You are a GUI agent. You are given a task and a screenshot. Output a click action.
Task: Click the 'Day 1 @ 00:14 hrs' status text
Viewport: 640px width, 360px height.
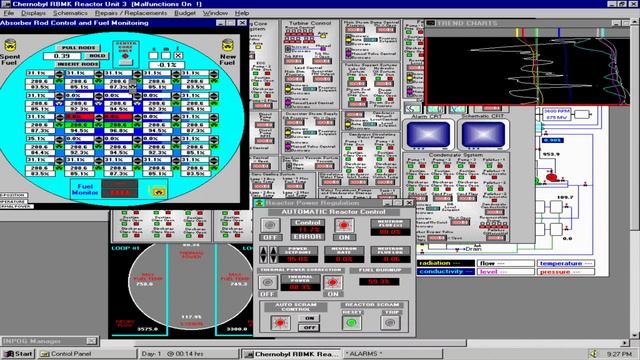[x=172, y=353]
